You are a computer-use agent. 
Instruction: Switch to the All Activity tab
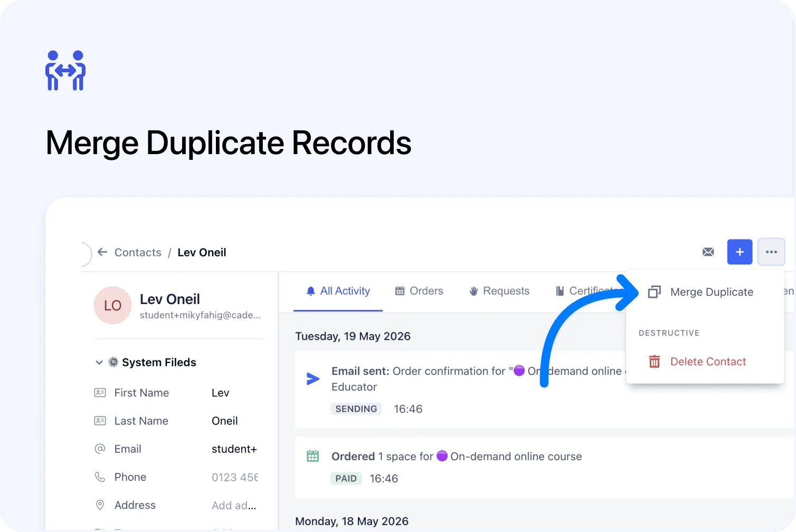pos(338,291)
